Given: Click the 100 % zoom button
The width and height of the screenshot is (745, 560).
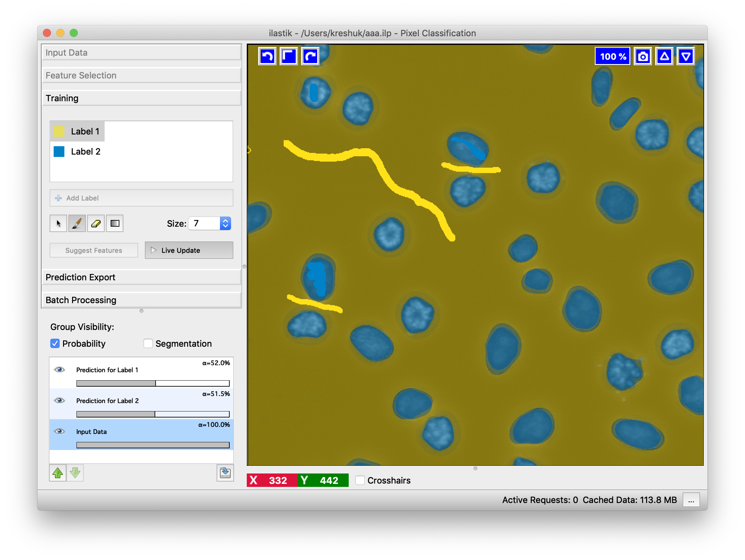Looking at the screenshot, I should (613, 56).
